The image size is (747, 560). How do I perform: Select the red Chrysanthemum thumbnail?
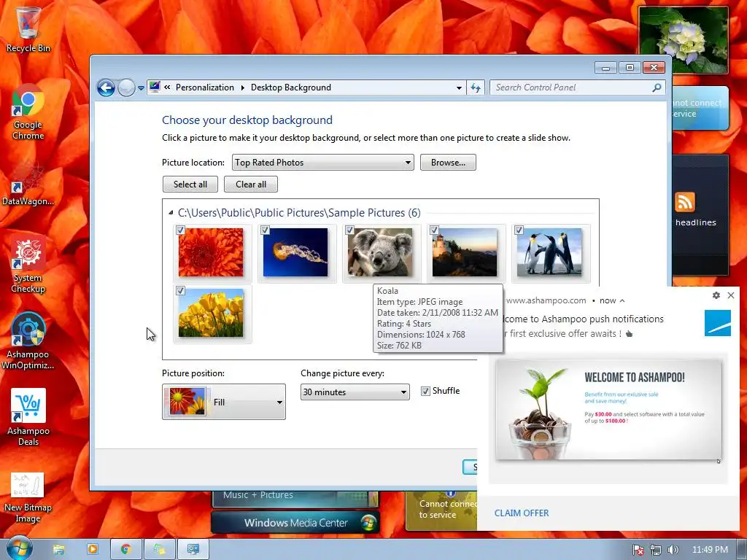pyautogui.click(x=211, y=252)
